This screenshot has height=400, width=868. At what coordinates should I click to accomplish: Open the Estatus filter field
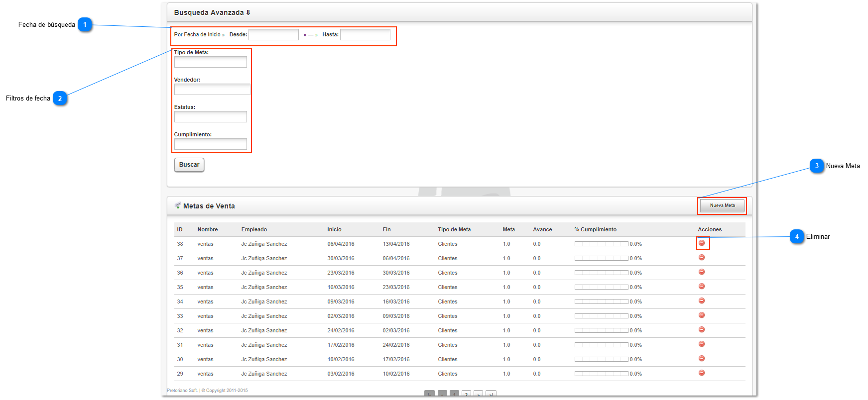[x=211, y=116]
